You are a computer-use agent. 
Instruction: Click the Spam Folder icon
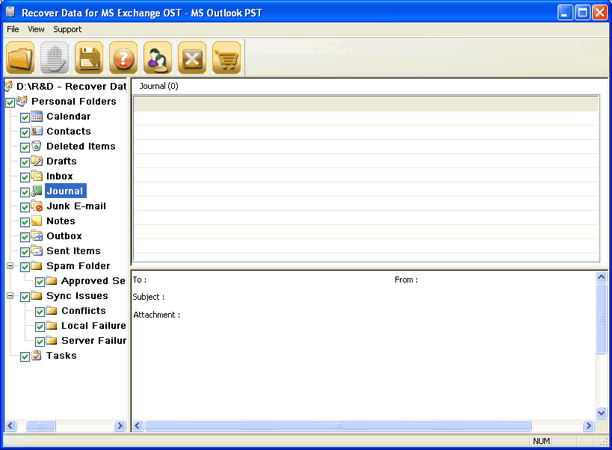(x=37, y=266)
